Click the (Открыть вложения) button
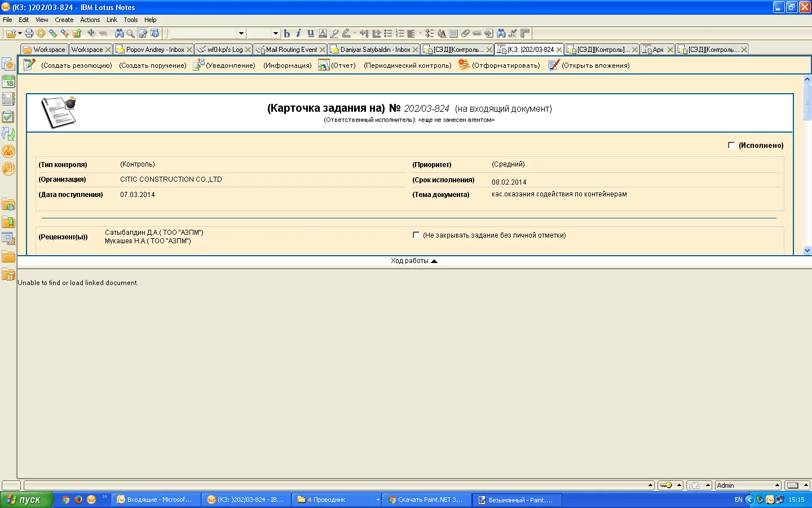This screenshot has height=508, width=812. pyautogui.click(x=595, y=65)
